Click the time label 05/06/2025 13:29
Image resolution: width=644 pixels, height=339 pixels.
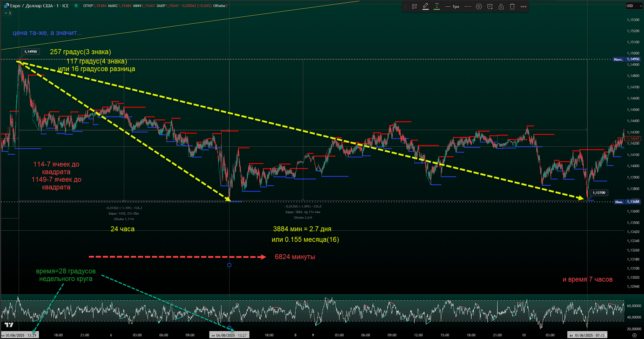click(x=20, y=335)
